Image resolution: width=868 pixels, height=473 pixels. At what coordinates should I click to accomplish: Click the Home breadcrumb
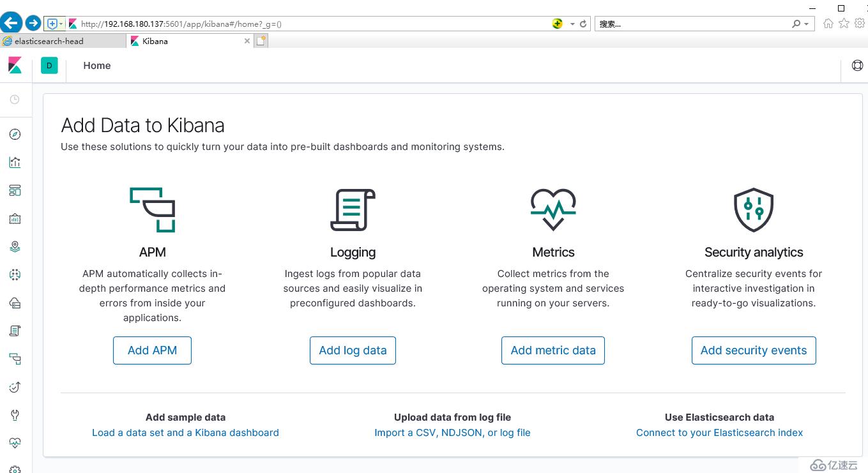pos(97,65)
